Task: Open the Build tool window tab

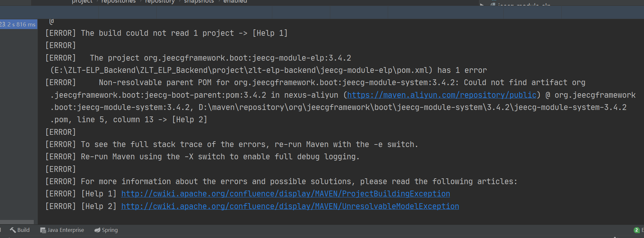Action: tap(20, 230)
